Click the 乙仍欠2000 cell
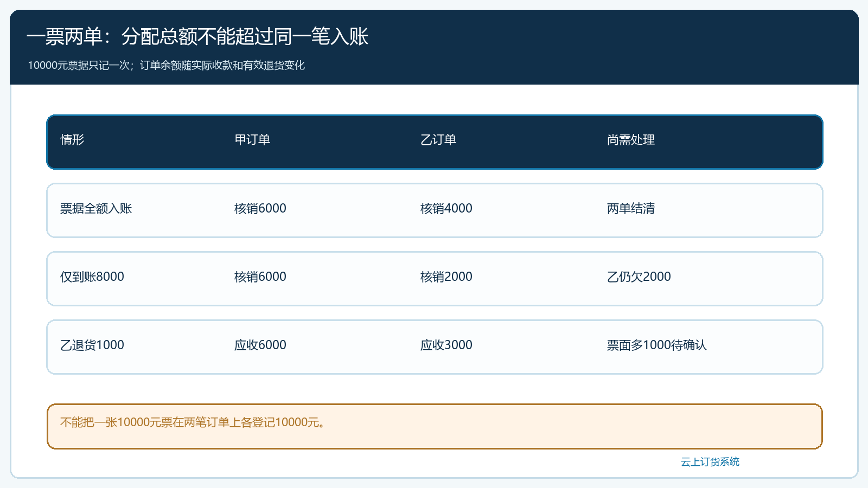This screenshot has height=488, width=868. (x=639, y=277)
